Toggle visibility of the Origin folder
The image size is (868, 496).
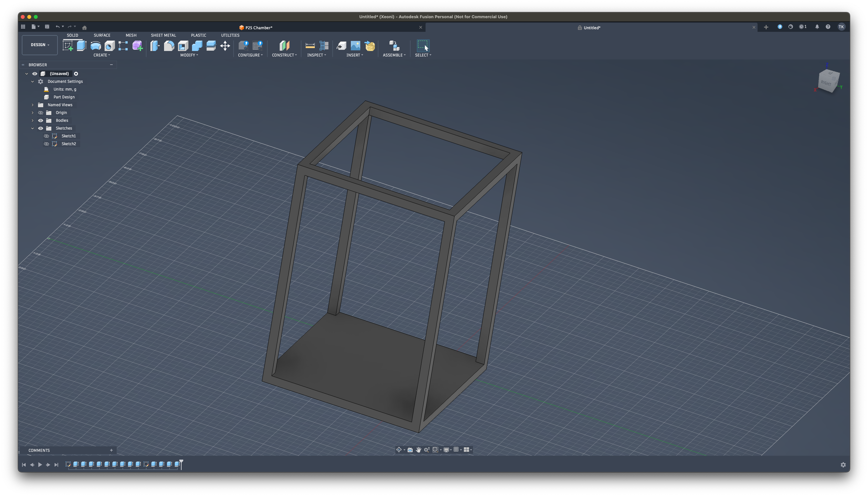[41, 113]
